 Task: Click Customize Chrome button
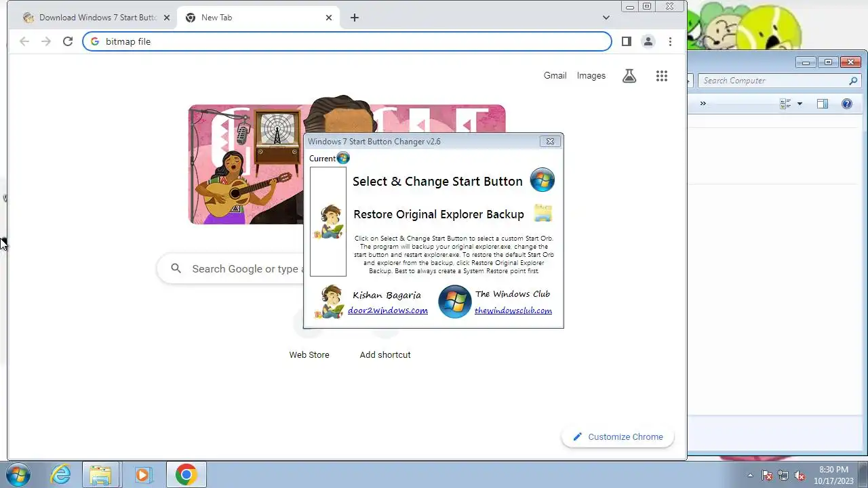(618, 436)
